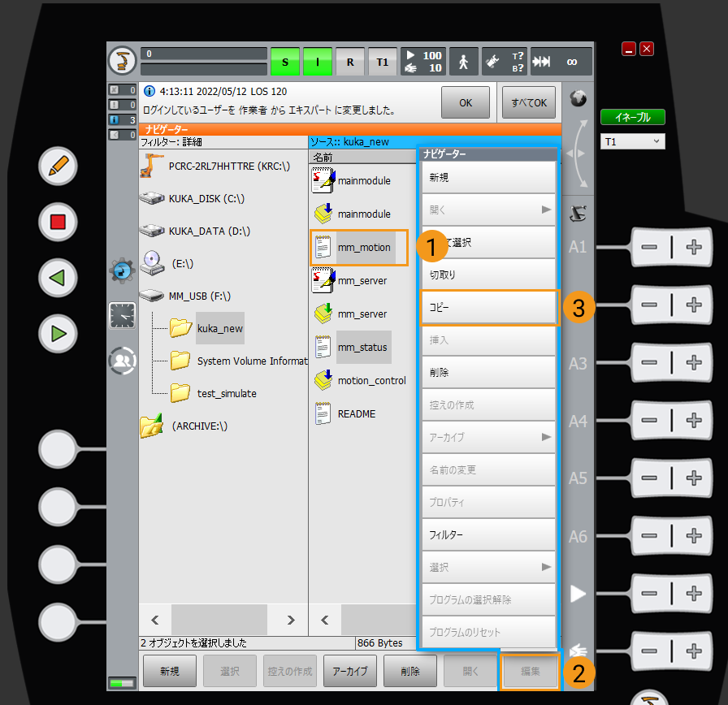This screenshot has width=728, height=705.
Task: Open the KUKA robot main menu icon
Action: click(x=122, y=61)
